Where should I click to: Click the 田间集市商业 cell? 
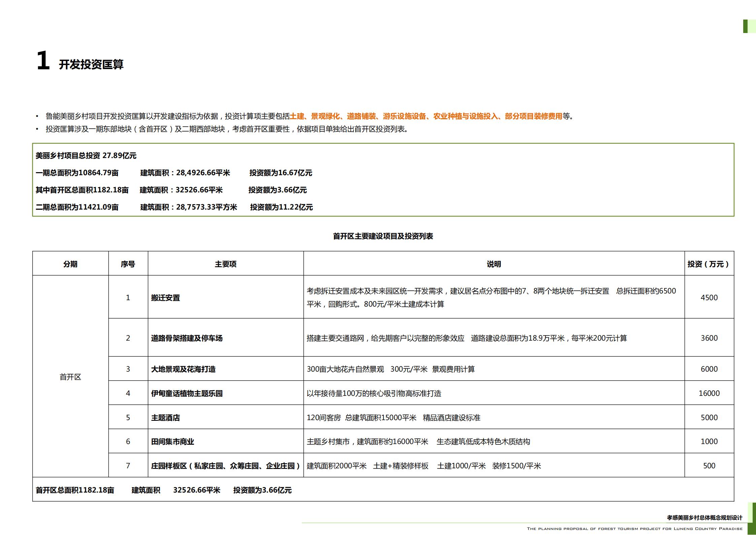226,441
